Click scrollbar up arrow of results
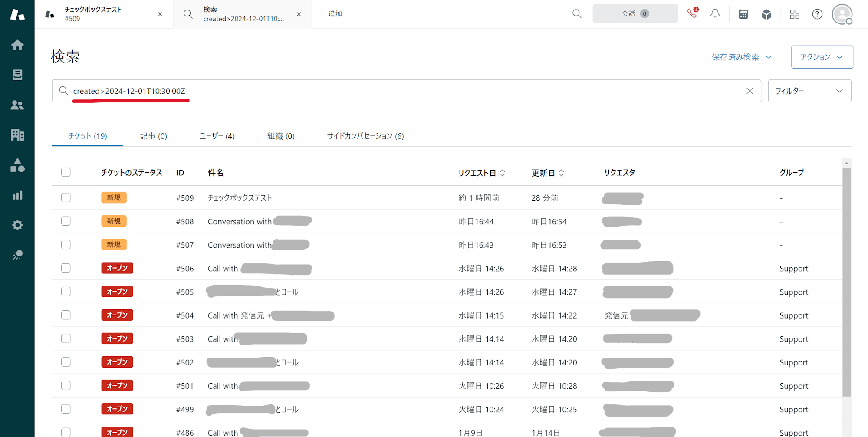 coord(846,163)
